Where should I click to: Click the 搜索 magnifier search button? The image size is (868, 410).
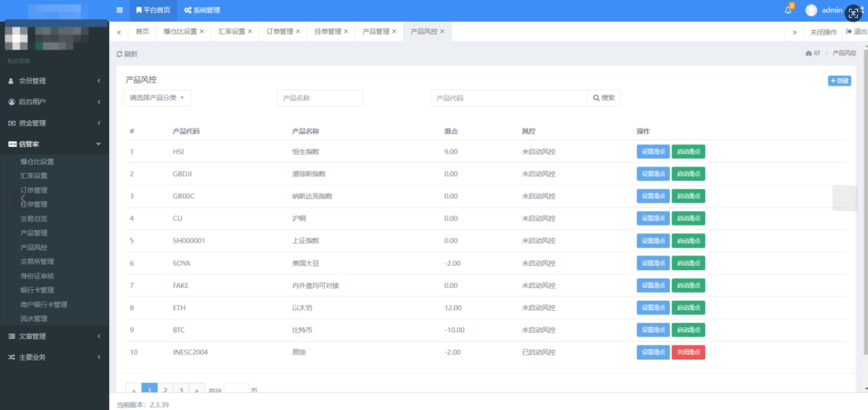[x=604, y=98]
